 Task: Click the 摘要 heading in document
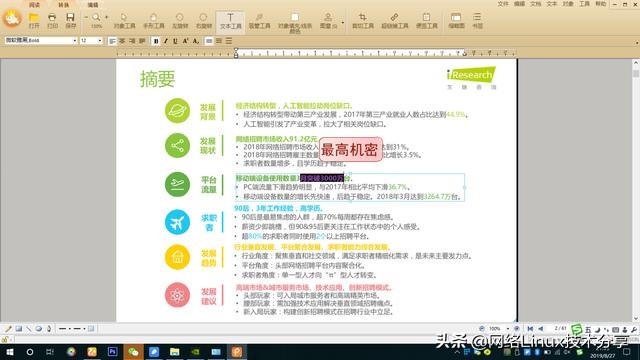(158, 79)
